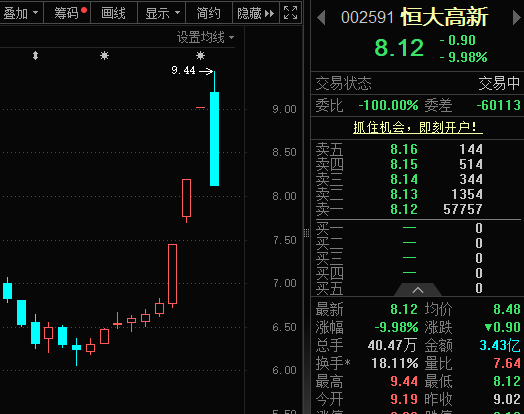Toggle 简约 simple mode
This screenshot has width=524, height=414.
[x=209, y=13]
